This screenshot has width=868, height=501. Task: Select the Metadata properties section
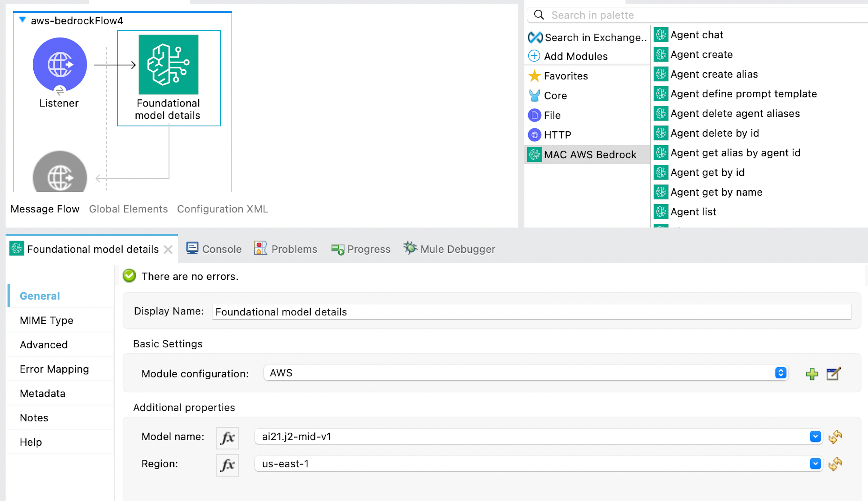click(x=61, y=393)
